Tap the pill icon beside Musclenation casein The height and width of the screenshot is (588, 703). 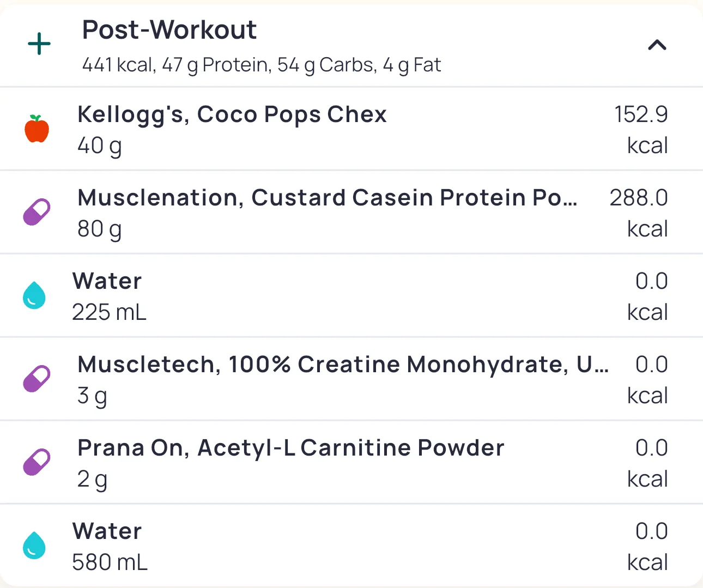37,212
